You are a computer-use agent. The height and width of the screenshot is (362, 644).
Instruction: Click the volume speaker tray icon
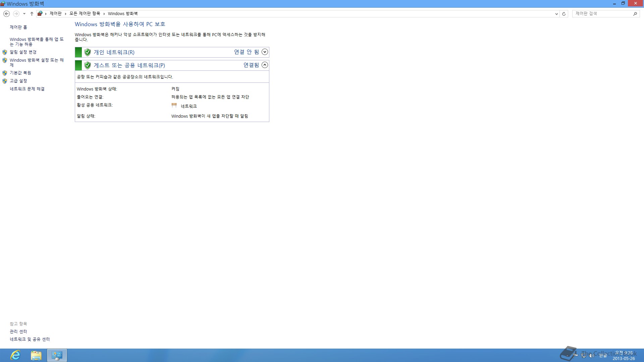(x=592, y=355)
